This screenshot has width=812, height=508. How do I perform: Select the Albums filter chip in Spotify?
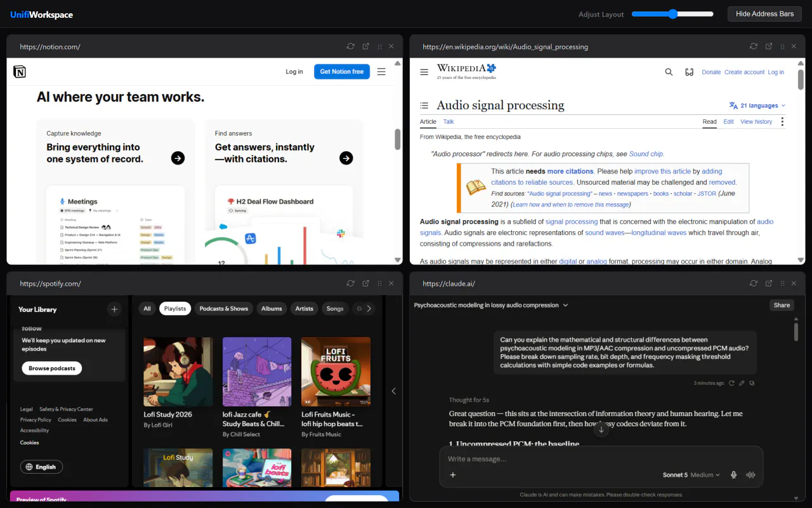[x=272, y=309]
